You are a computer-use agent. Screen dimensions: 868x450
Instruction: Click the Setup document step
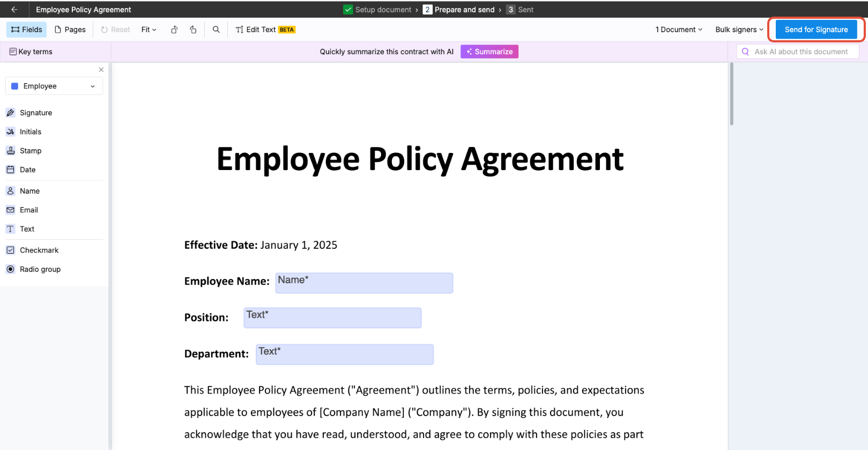[377, 10]
